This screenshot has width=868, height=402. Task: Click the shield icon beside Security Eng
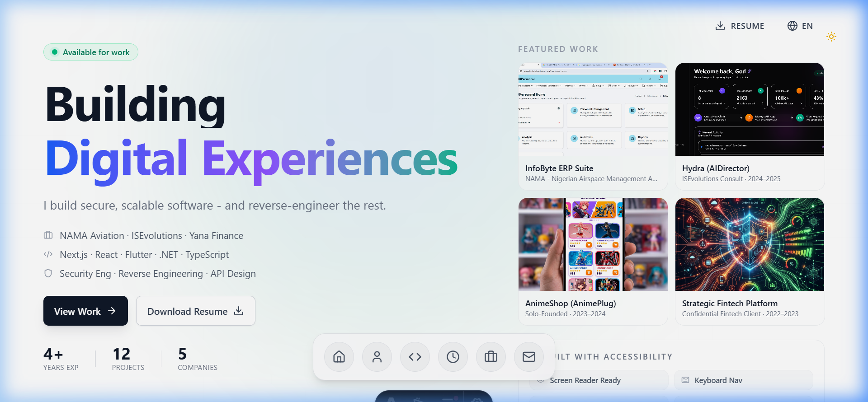coord(48,273)
